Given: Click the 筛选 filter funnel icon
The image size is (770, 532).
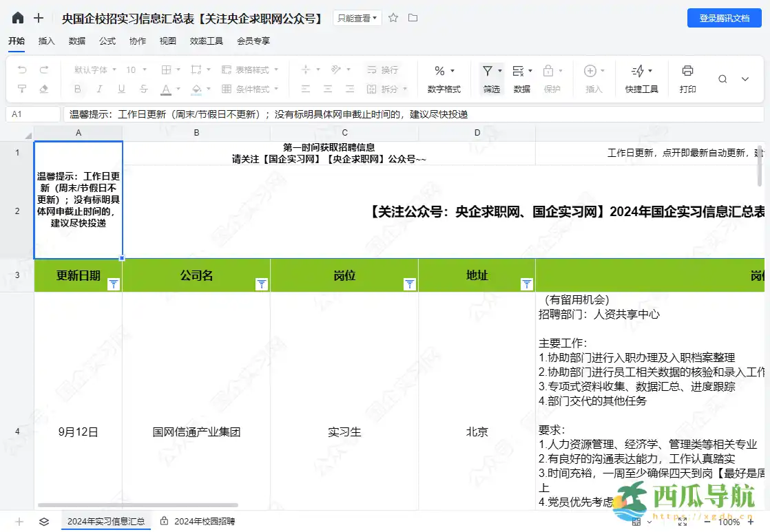Looking at the screenshot, I should coord(489,72).
